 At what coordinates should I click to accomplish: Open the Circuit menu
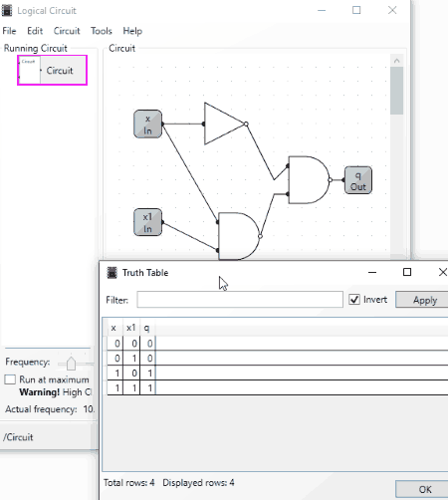tap(67, 31)
